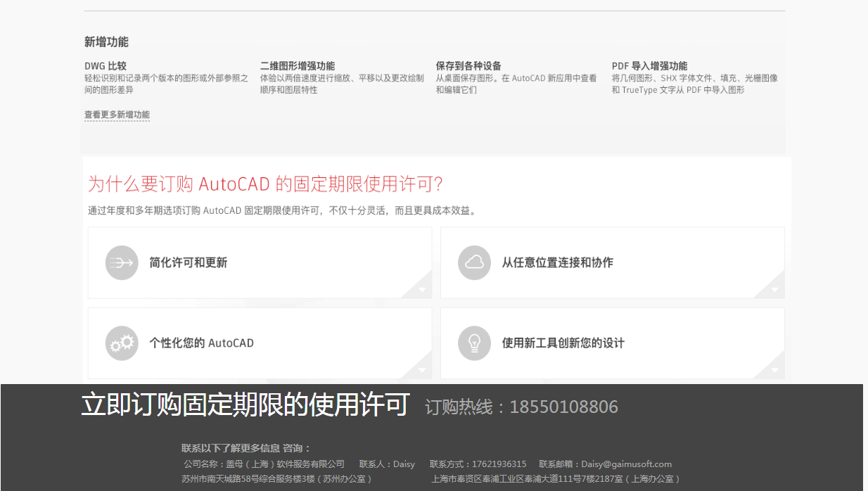Click the 二维图形增强功能 feature heading
The image size is (868, 491).
coord(298,66)
